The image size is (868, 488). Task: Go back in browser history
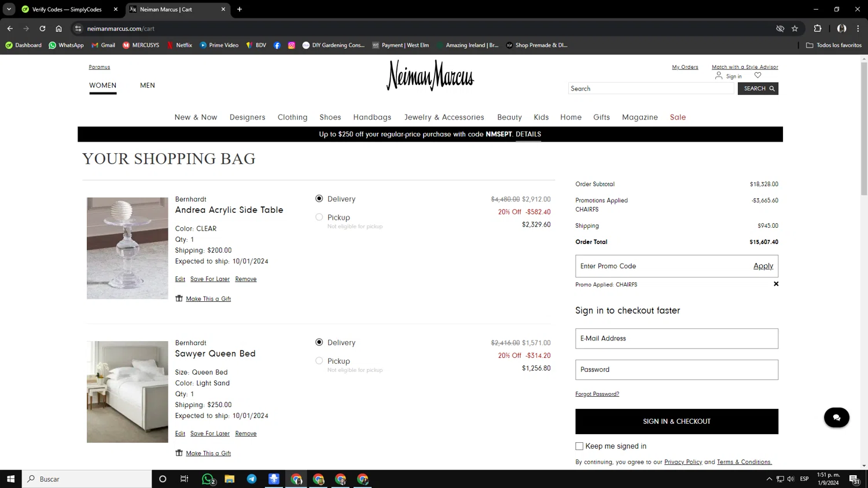coord(10,28)
